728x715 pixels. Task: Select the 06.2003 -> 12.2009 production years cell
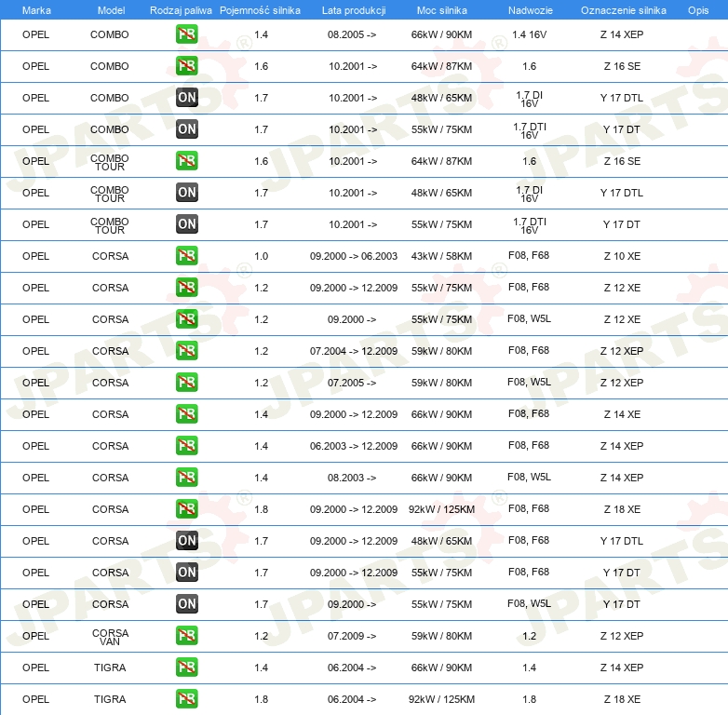point(354,446)
